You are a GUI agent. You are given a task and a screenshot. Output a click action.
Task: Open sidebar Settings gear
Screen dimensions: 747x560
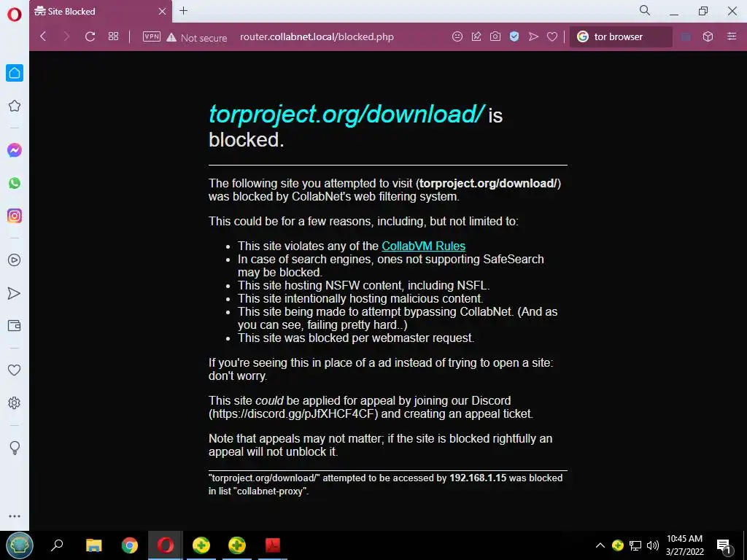coord(15,402)
